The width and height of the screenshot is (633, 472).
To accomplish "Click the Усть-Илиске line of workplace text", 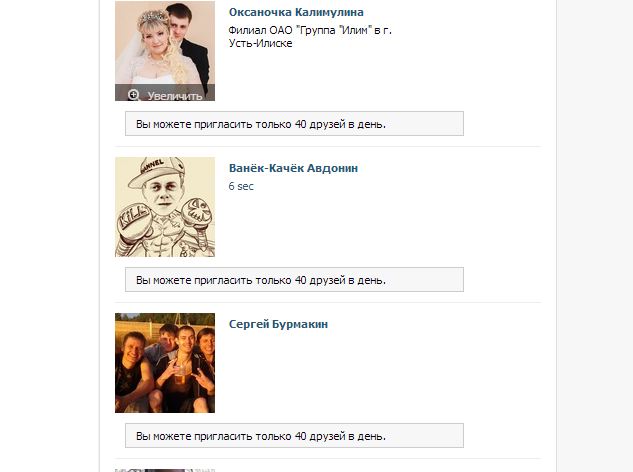I will tap(260, 43).
